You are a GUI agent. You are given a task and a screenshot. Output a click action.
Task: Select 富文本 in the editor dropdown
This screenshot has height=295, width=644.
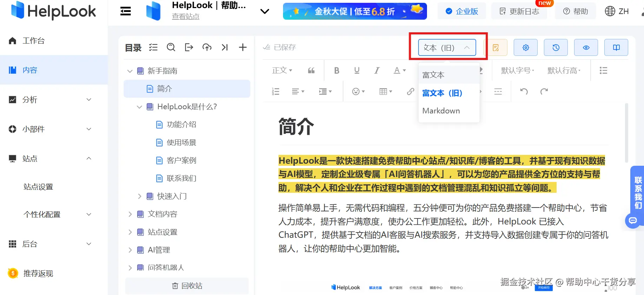449,75
